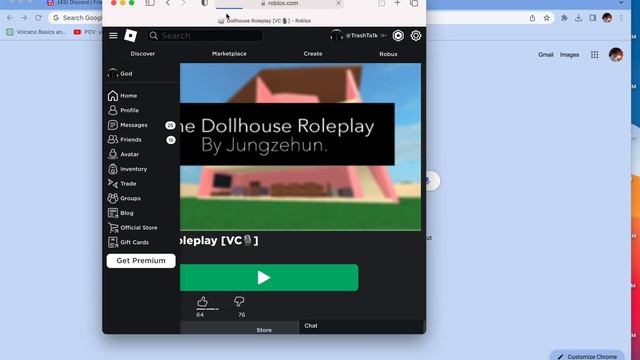Open the Robux tab
Viewport: 640px width, 360px height.
[x=388, y=53]
